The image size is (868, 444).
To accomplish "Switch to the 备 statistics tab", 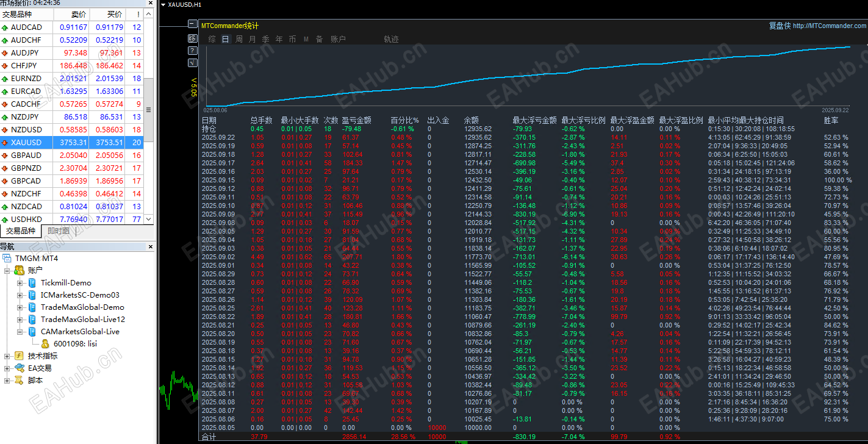I will click(319, 39).
